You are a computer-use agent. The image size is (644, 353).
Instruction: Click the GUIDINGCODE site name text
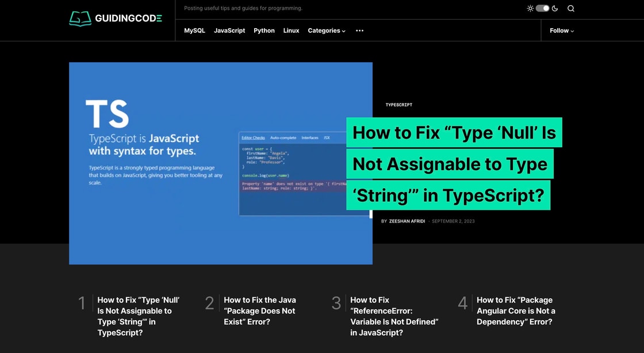click(x=128, y=18)
